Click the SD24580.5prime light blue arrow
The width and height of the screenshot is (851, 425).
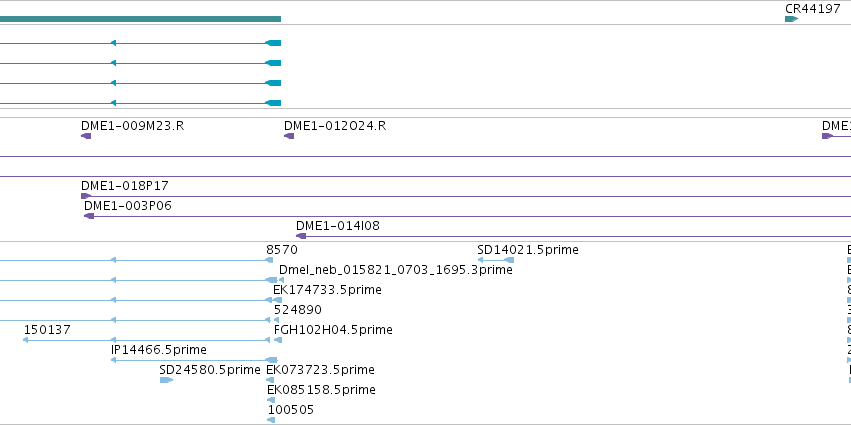pyautogui.click(x=166, y=380)
